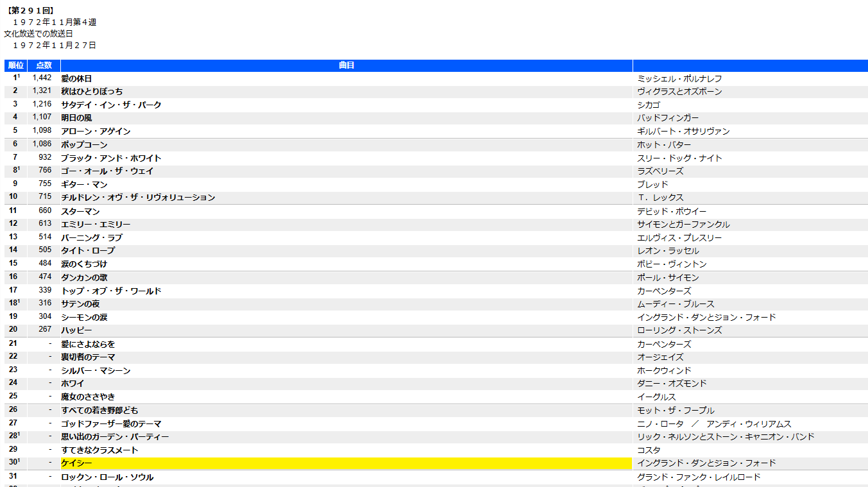This screenshot has width=868, height=487.
Task: Click the song "ロックン・ロール・ソウル"
Action: click(x=107, y=477)
